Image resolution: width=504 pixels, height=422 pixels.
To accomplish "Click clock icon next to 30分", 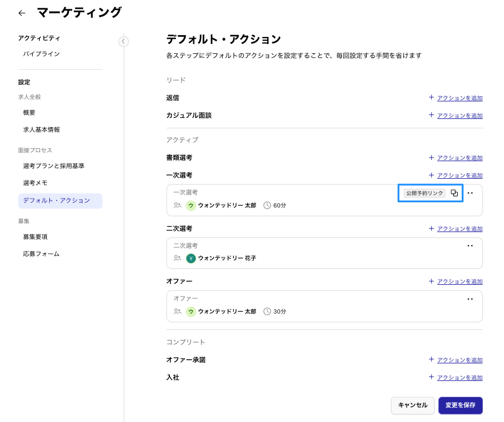I will [x=267, y=312].
